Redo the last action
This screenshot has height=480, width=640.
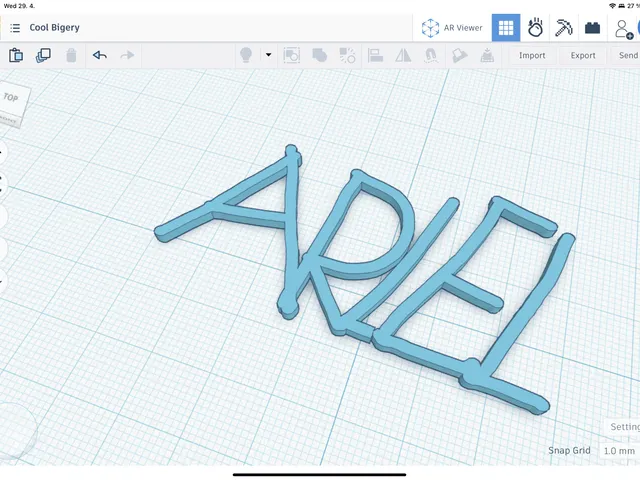(127, 55)
